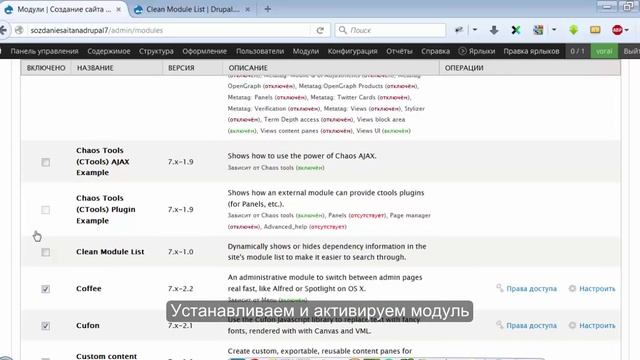Click the gear icon beside Cufon configure
Image resolution: width=640 pixels, height=360 pixels.
(x=572, y=325)
